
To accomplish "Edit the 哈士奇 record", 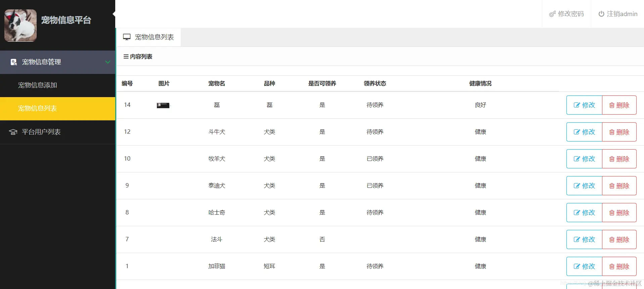I will point(584,213).
